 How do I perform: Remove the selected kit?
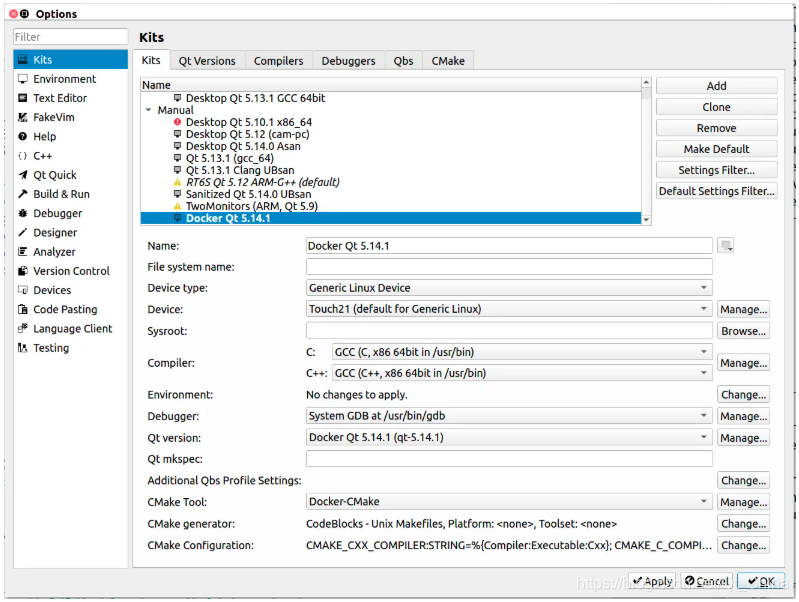pyautogui.click(x=716, y=128)
